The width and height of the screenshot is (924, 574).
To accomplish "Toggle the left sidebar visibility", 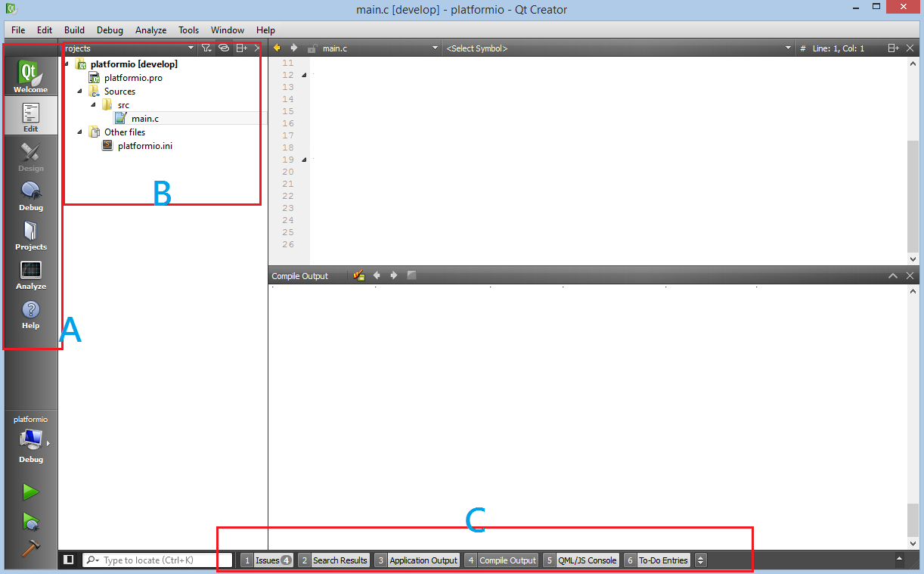I will coord(69,560).
